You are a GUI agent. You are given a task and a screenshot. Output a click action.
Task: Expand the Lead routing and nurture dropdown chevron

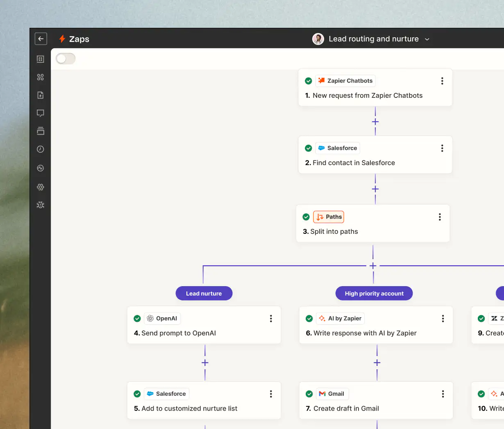(427, 39)
